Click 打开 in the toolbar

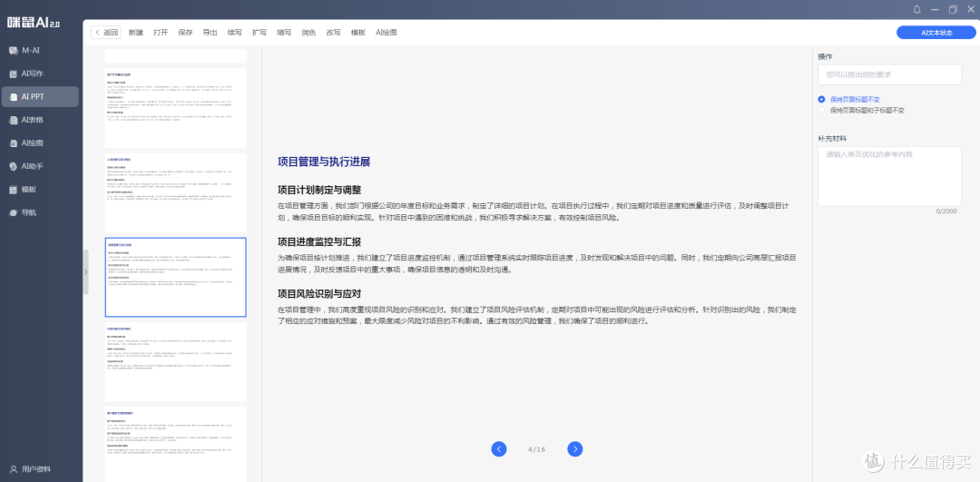coord(161,33)
